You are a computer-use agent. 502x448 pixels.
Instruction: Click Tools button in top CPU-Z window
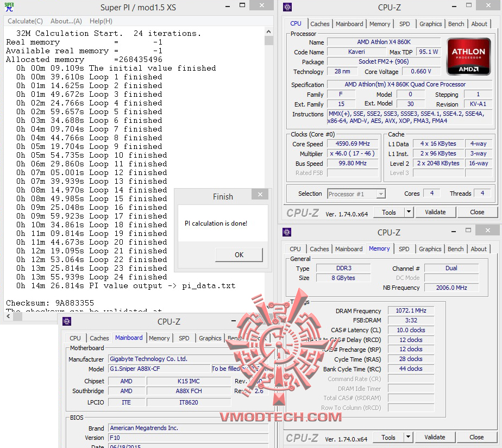point(388,213)
